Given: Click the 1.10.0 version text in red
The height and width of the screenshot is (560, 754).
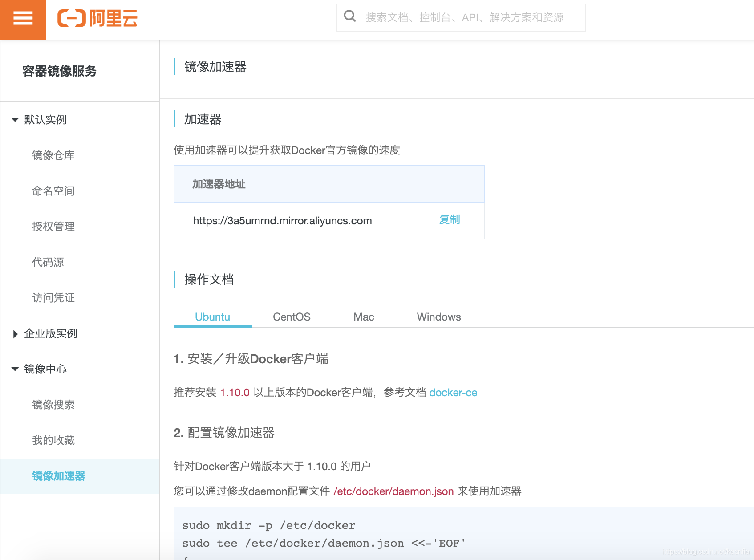Looking at the screenshot, I should pyautogui.click(x=235, y=393).
